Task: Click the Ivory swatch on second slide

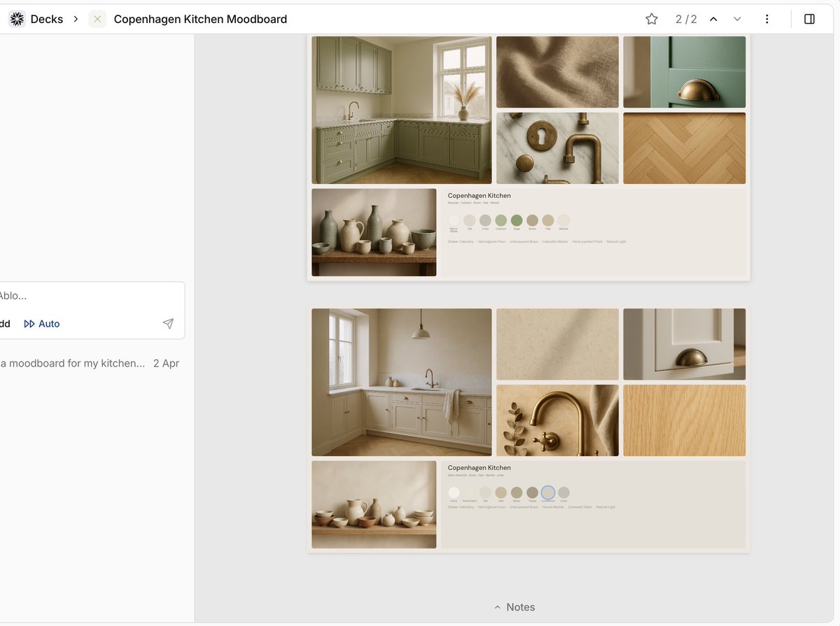Action: click(x=454, y=492)
